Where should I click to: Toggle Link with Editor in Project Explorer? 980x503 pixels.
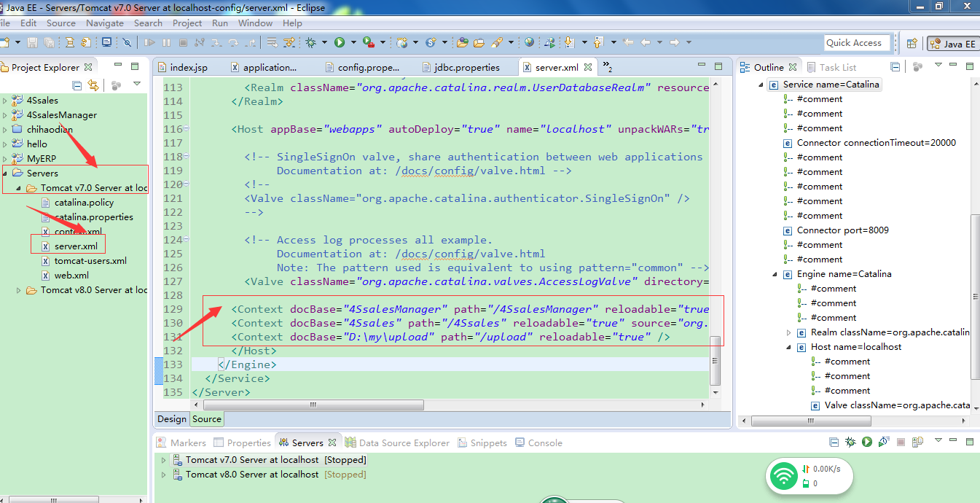[x=93, y=85]
